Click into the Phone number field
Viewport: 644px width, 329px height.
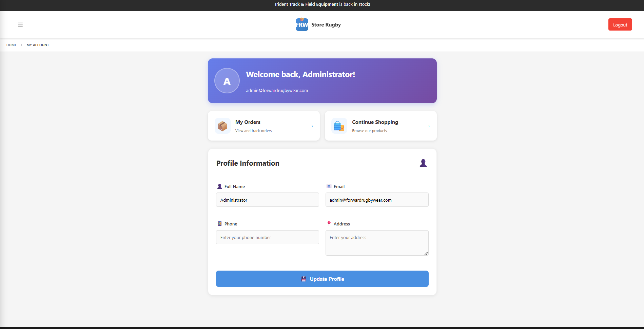(267, 237)
